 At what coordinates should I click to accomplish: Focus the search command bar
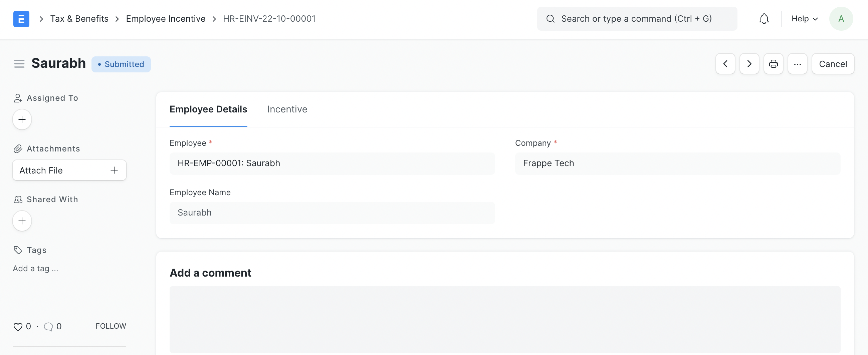click(x=637, y=19)
